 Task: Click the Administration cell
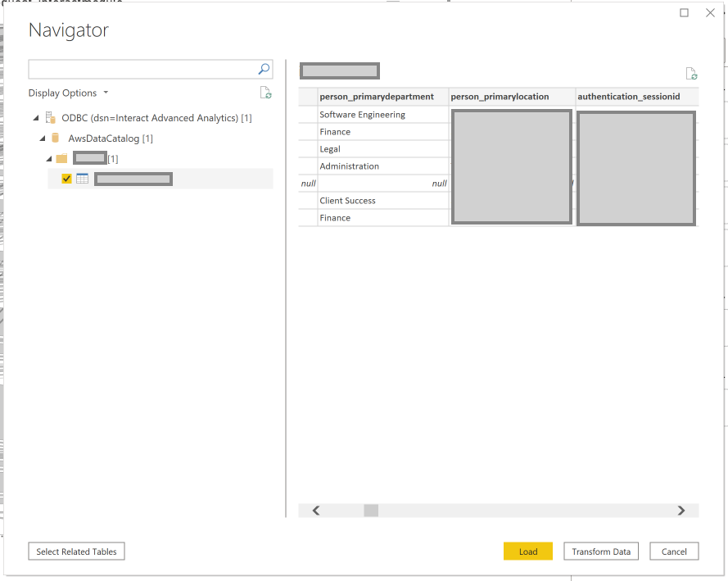coord(383,166)
